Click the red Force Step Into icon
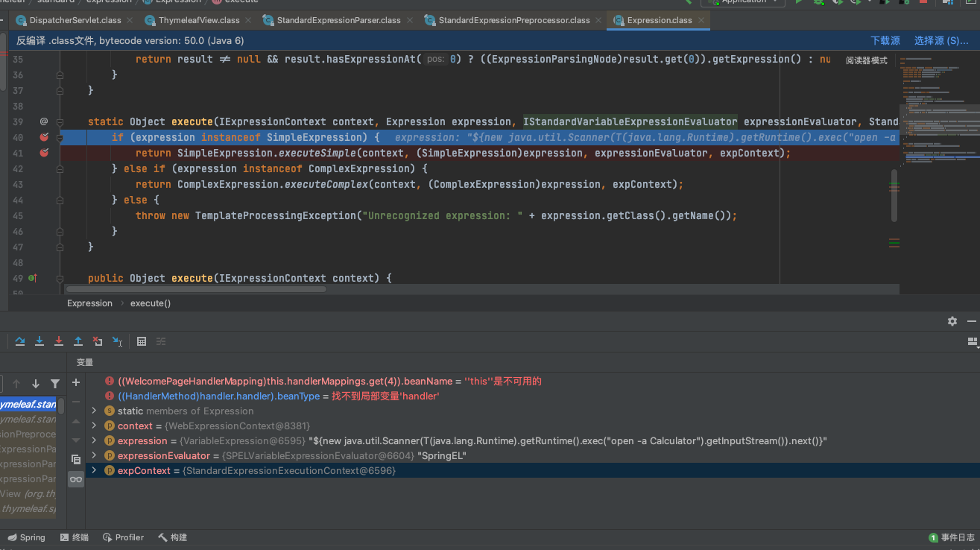This screenshot has height=550, width=980. click(x=59, y=341)
